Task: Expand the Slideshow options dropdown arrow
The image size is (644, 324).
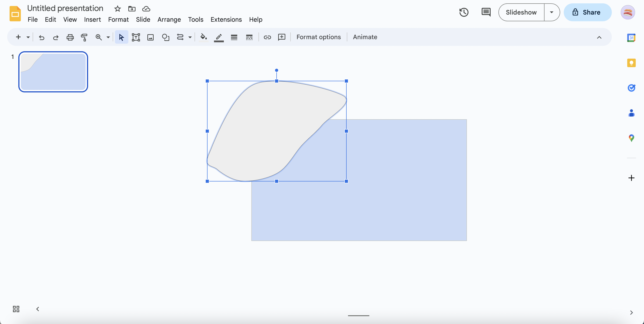Action: 551,12
